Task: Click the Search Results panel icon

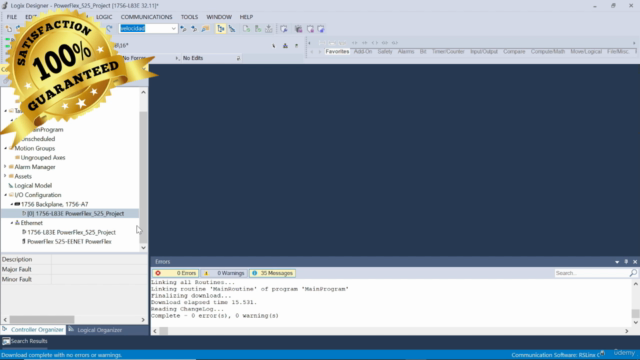Action: click(x=6, y=341)
